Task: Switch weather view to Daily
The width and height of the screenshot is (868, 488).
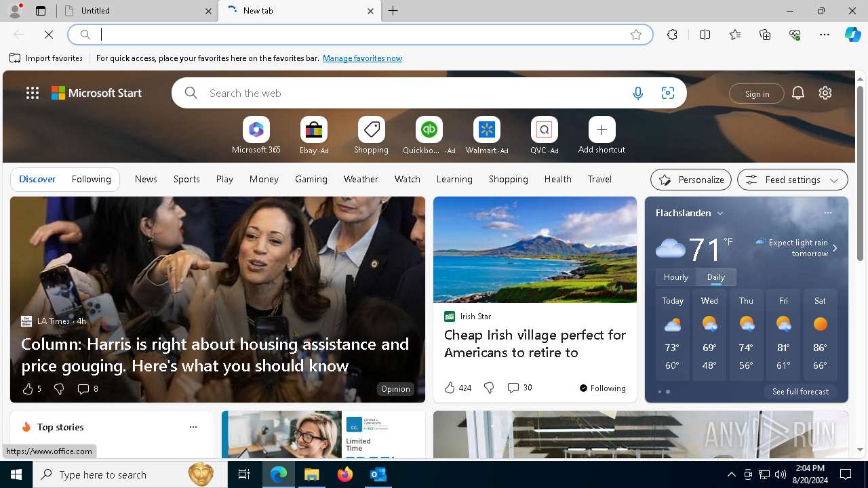Action: 716,277
